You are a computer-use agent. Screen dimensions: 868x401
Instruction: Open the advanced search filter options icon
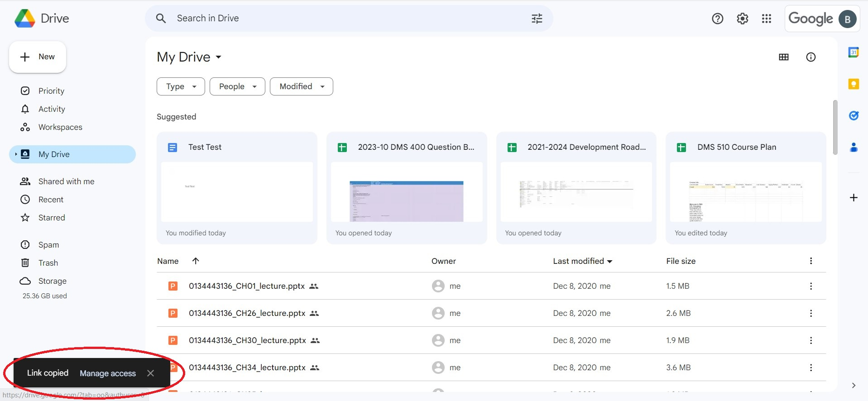click(537, 19)
